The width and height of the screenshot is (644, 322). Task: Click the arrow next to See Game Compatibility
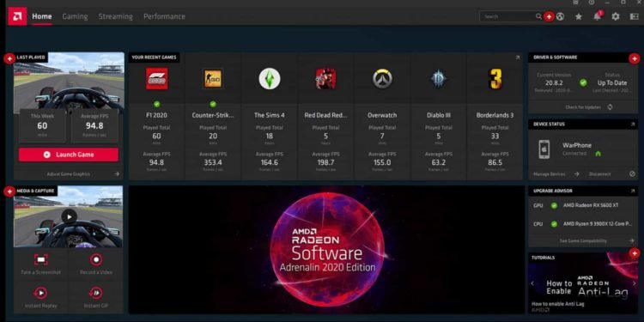coord(632,240)
